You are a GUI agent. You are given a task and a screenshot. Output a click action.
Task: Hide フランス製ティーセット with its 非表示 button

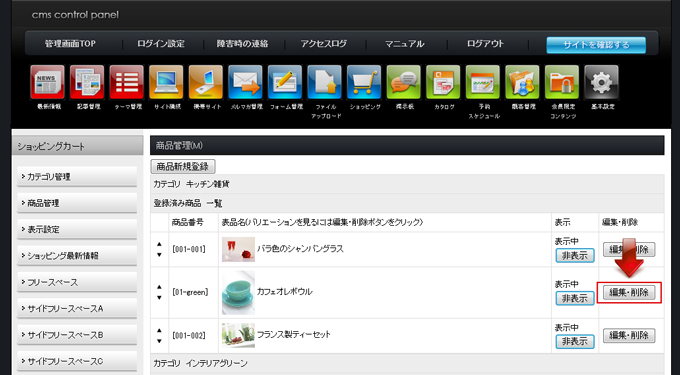[575, 342]
